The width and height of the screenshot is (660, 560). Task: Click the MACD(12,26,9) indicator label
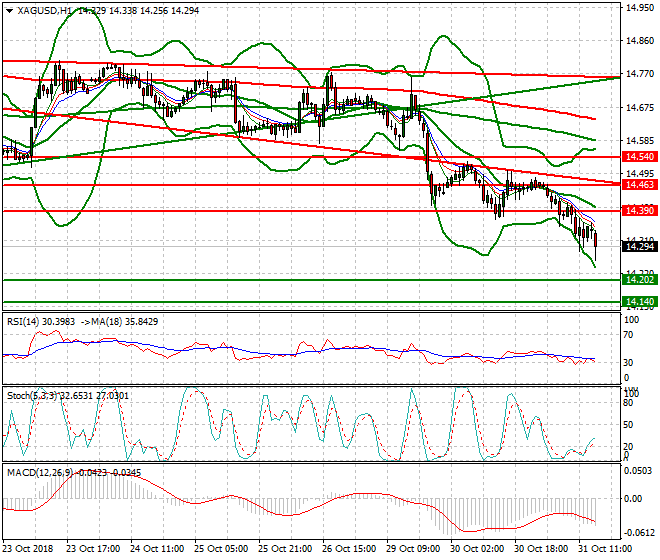click(37, 470)
